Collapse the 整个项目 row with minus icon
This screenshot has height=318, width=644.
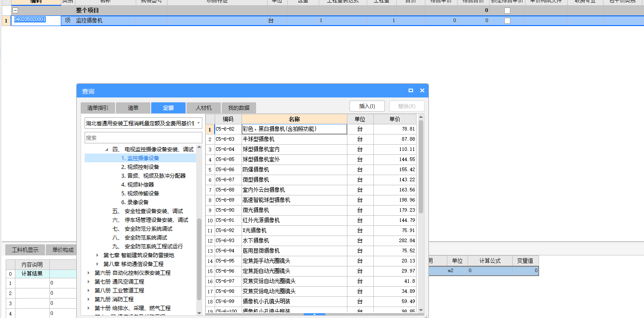(15, 10)
